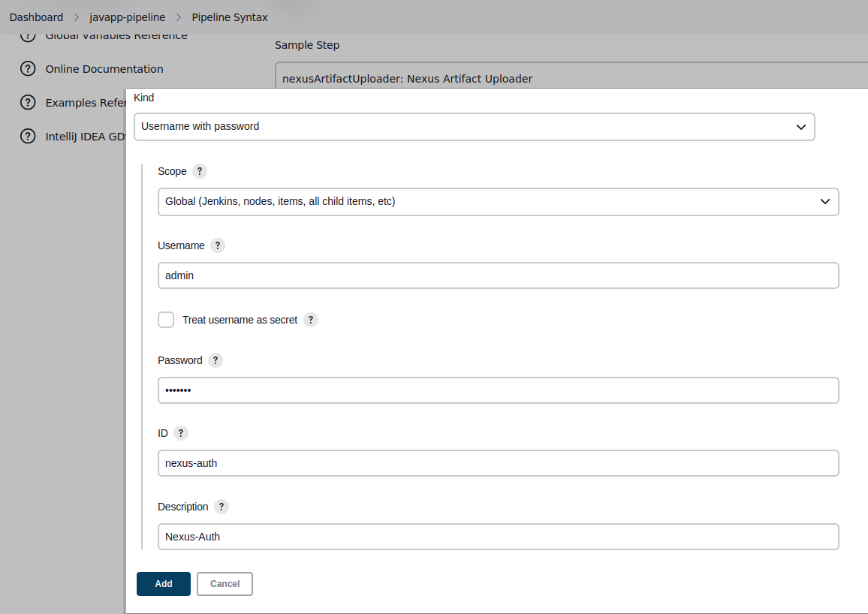Image resolution: width=868 pixels, height=614 pixels.
Task: Open the Kind dropdown
Action: (475, 127)
